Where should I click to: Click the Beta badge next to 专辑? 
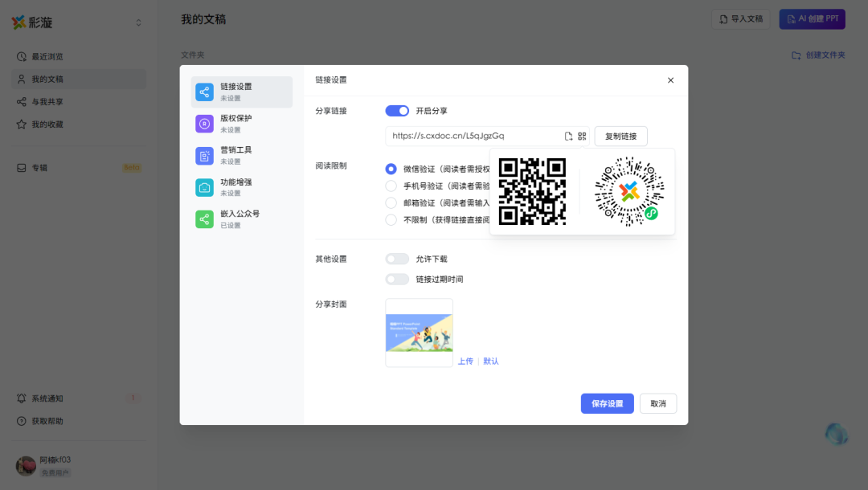click(x=132, y=168)
